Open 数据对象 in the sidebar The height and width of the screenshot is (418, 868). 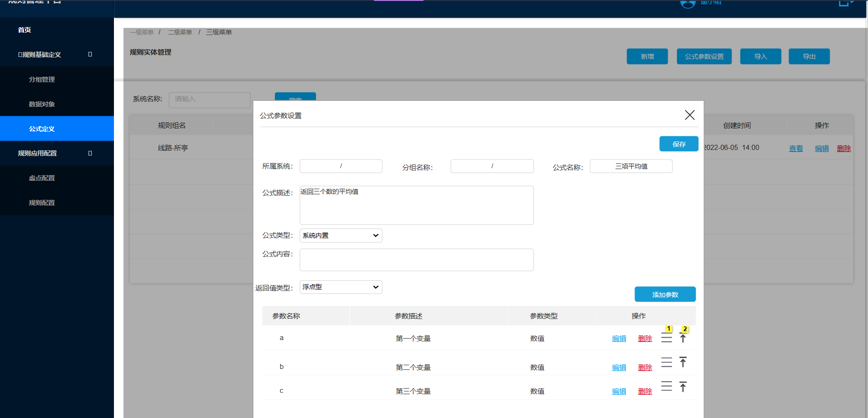42,104
